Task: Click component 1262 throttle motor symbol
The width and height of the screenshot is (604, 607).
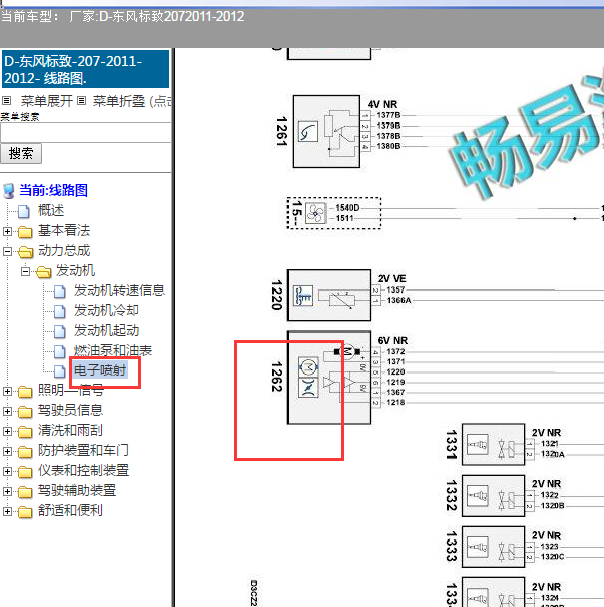Action: click(x=308, y=367)
